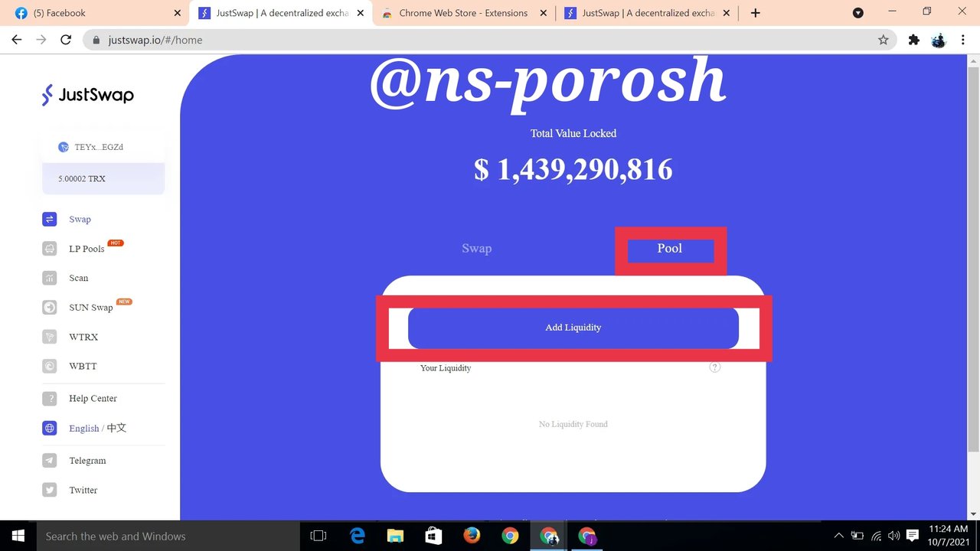Open WTRX link
Viewport: 980px width, 551px height.
[83, 337]
